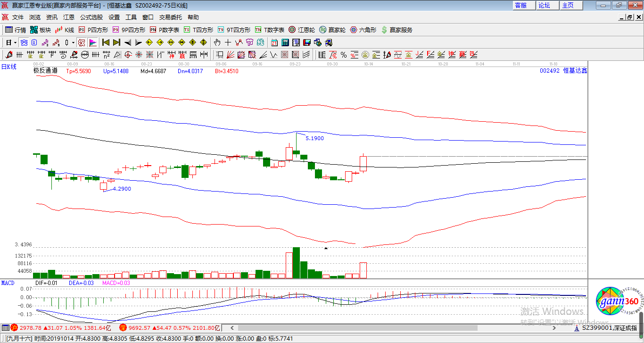Click the stock name 002492 恒基达鑫

563,71
